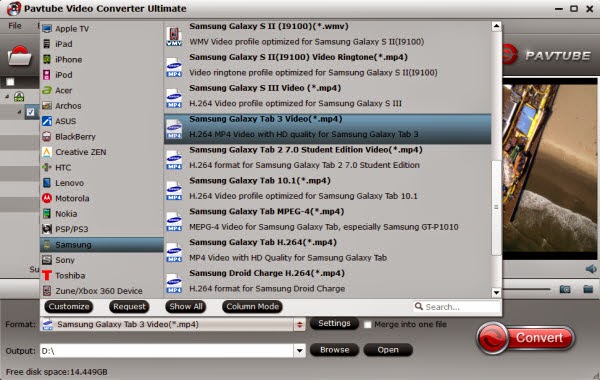
Task: Open profile Settings
Action: pos(334,323)
